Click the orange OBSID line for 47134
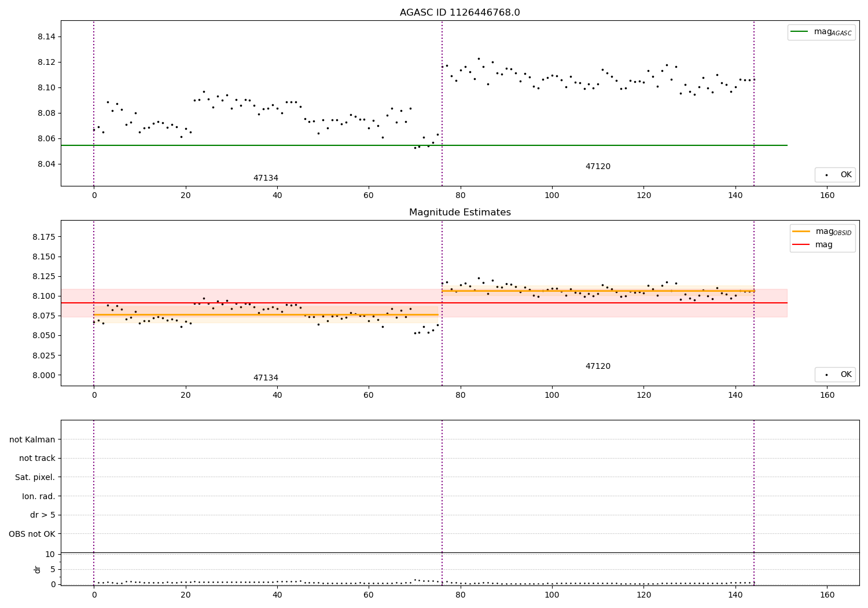Viewport: 868px width, 608px height. [266, 314]
